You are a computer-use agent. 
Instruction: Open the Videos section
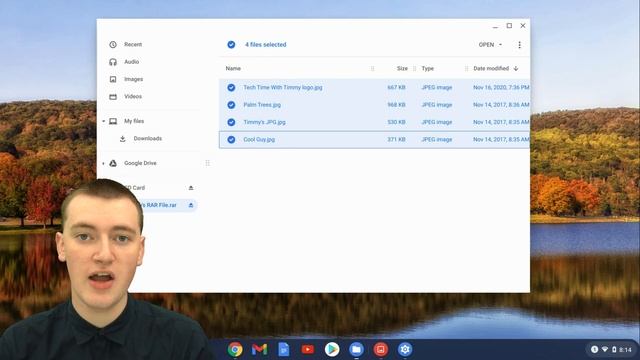(133, 97)
